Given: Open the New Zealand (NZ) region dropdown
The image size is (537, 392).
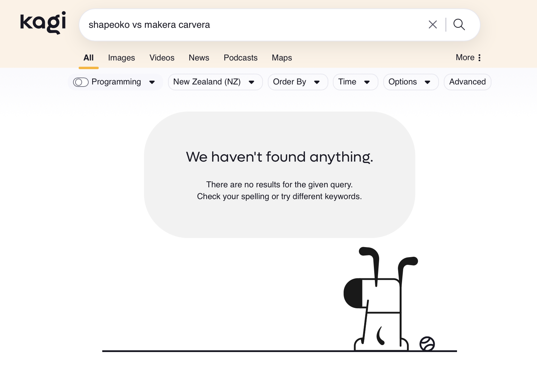Looking at the screenshot, I should tap(215, 82).
